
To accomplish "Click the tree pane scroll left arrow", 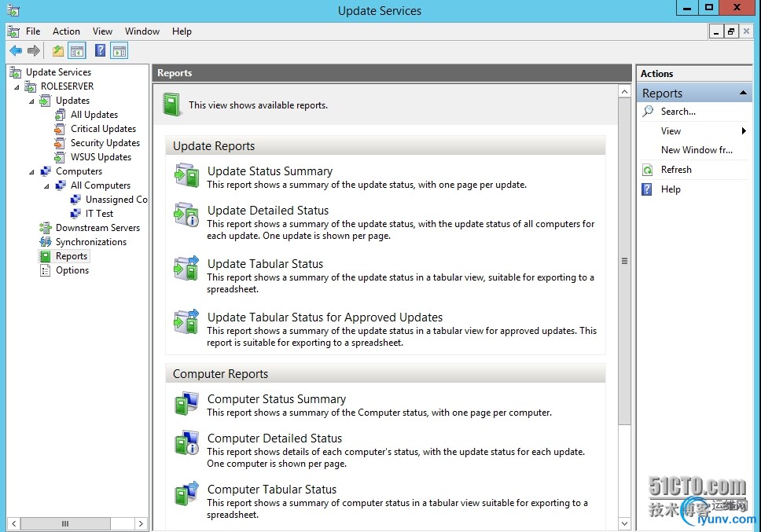I will [14, 524].
